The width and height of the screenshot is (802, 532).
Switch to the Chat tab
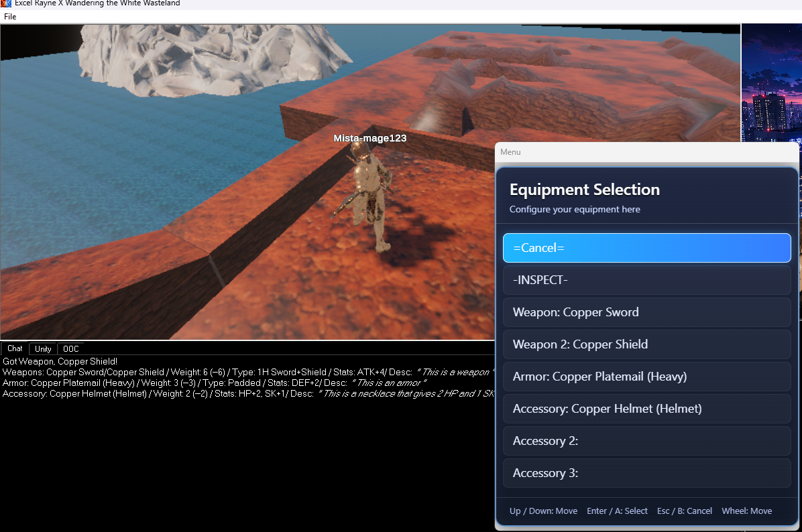click(15, 348)
